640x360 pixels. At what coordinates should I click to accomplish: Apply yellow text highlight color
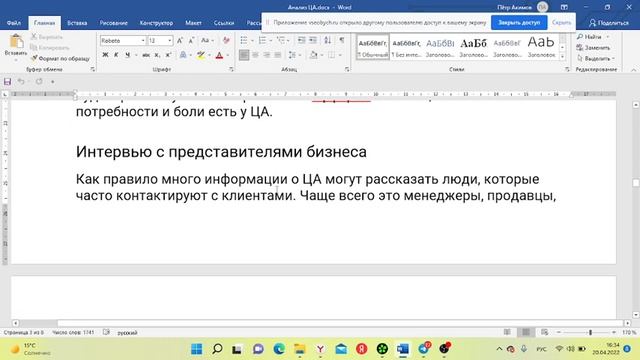(200, 55)
